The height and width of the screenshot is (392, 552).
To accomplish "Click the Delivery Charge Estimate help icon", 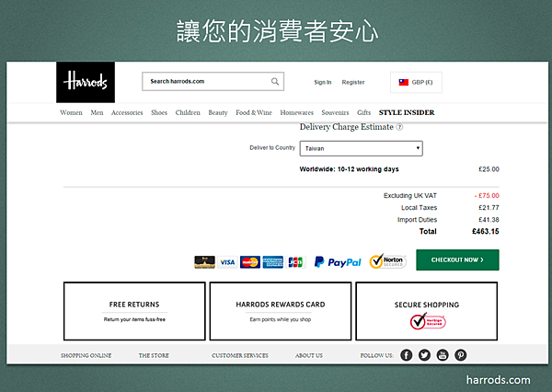I will tap(399, 127).
